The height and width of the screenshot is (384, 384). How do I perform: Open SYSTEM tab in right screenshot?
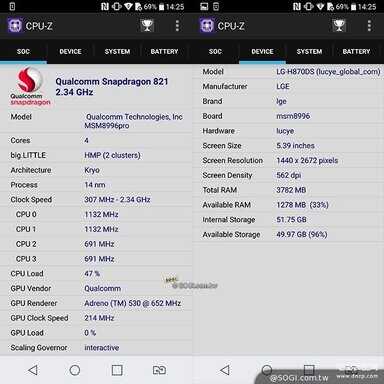309,51
